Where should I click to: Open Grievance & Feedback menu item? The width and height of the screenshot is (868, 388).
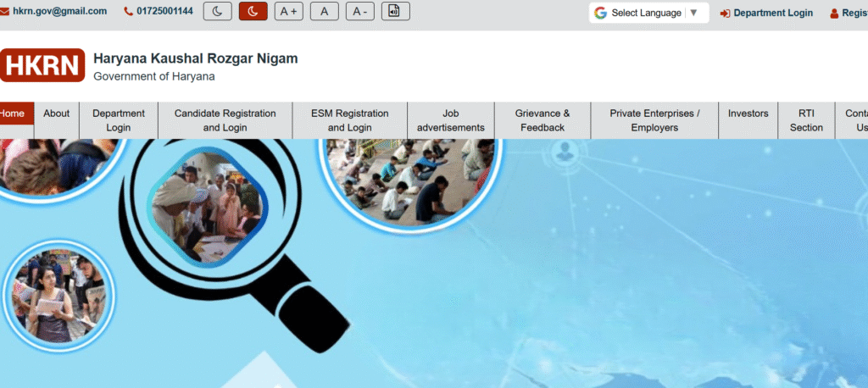coord(542,120)
